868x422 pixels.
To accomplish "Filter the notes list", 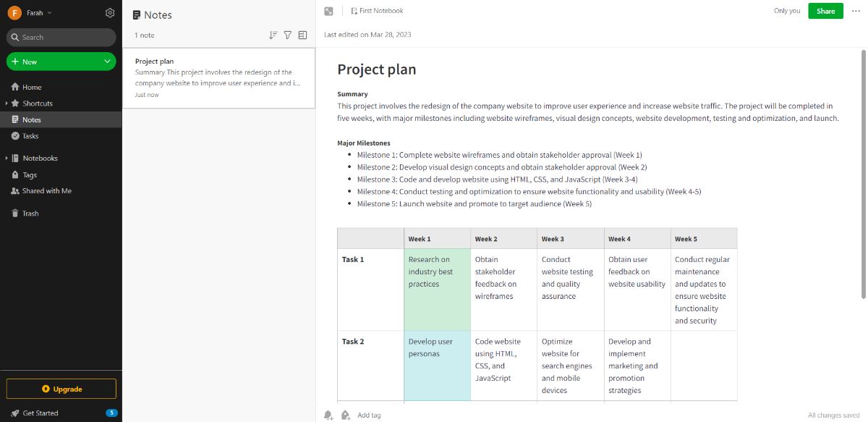I will [x=287, y=34].
